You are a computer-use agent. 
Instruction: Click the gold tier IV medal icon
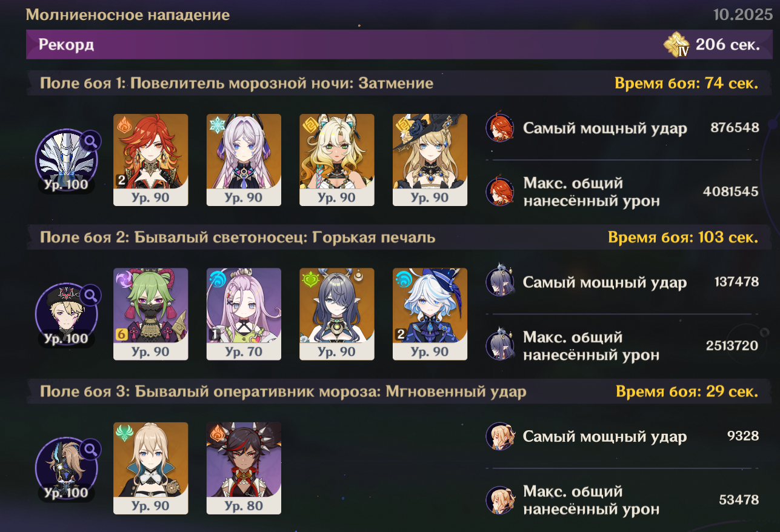(677, 45)
